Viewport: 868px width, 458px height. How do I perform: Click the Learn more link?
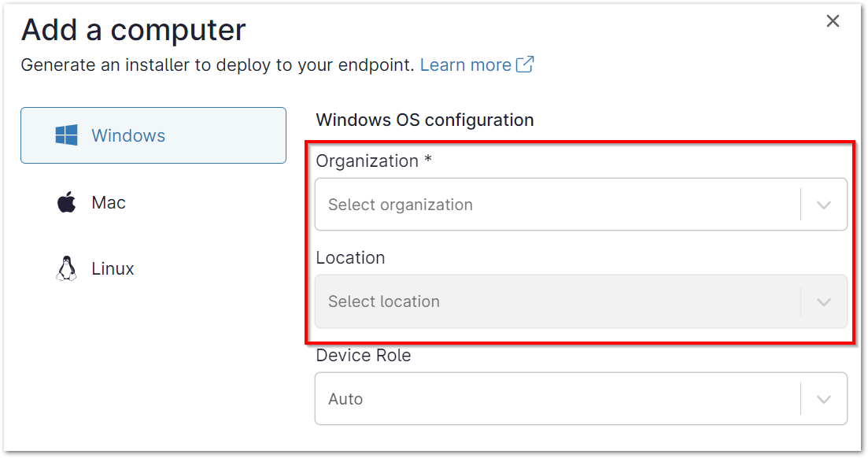tap(464, 64)
